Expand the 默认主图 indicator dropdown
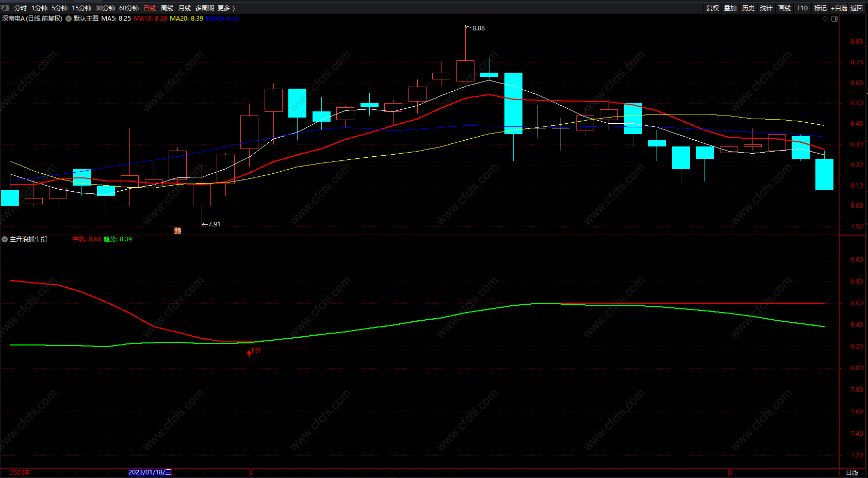This screenshot has width=868, height=478. 69,19
